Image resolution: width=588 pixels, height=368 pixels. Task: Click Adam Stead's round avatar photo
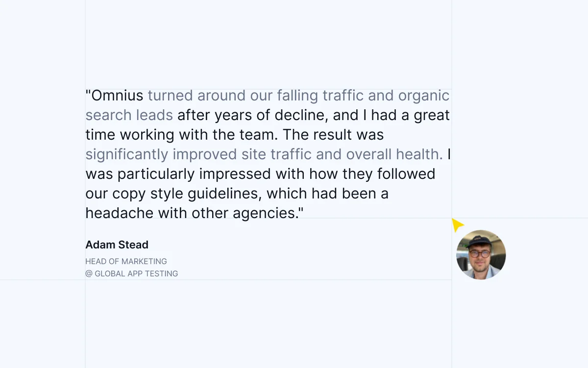481,255
